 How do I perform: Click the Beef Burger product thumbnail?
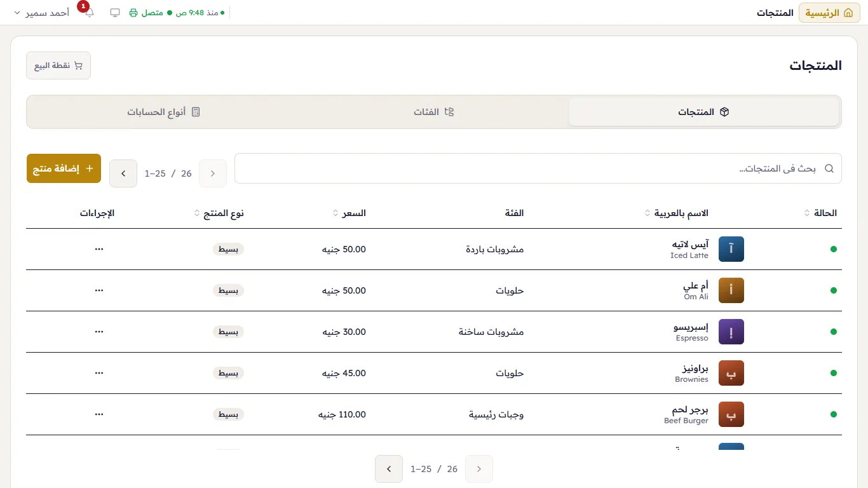(731, 414)
